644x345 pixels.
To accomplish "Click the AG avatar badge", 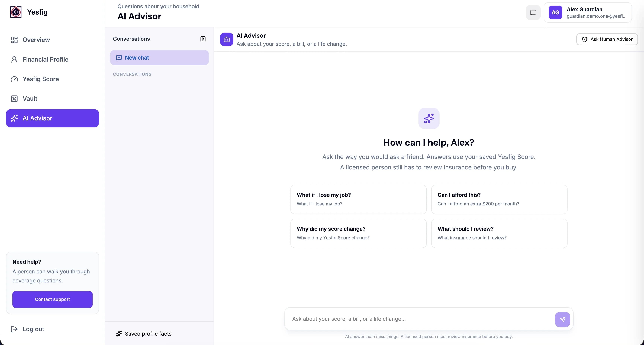I will coord(555,12).
